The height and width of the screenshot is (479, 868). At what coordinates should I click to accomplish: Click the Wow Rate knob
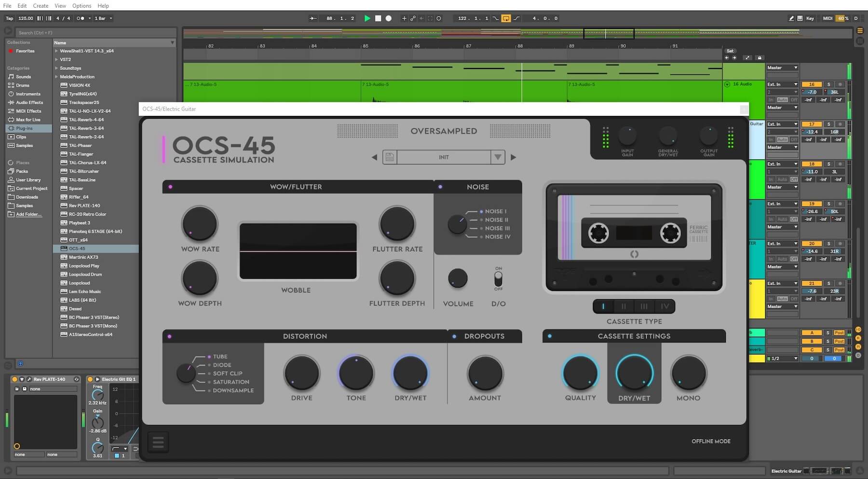coord(200,224)
